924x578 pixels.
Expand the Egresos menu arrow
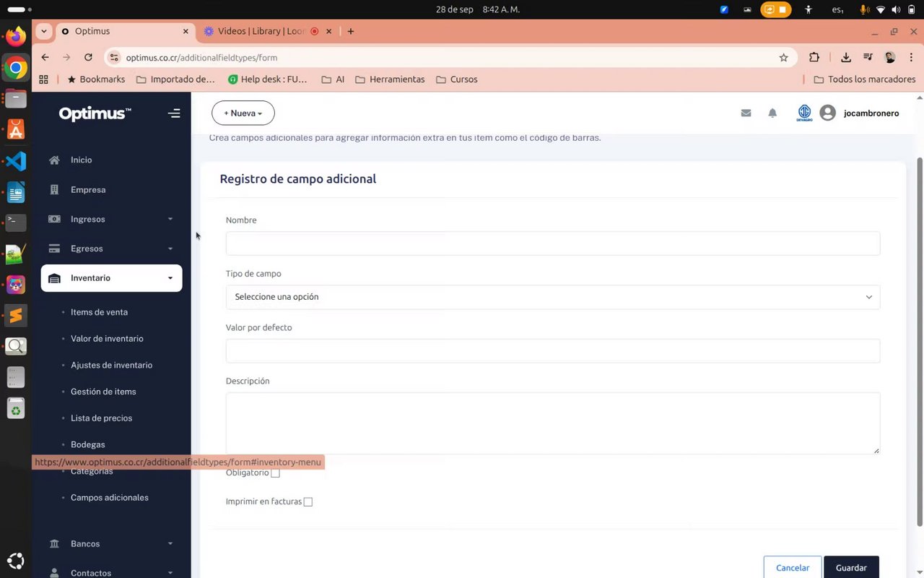(170, 249)
